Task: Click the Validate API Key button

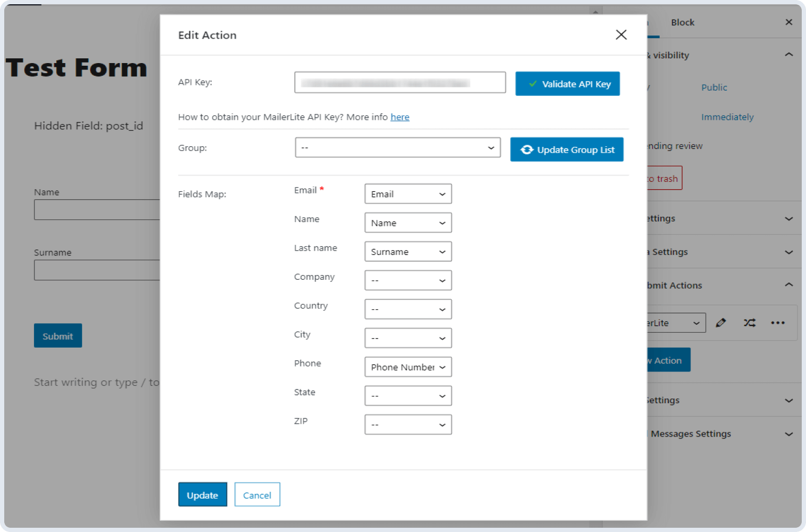Action: coord(567,83)
